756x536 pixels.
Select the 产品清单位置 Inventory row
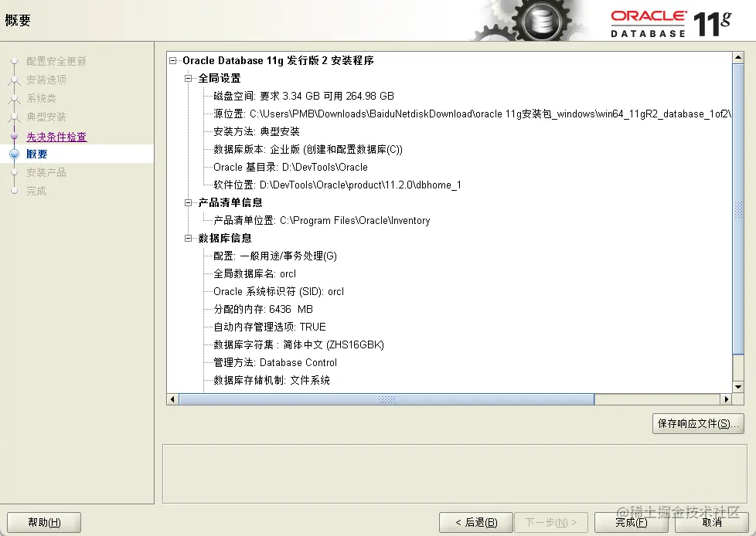point(322,221)
